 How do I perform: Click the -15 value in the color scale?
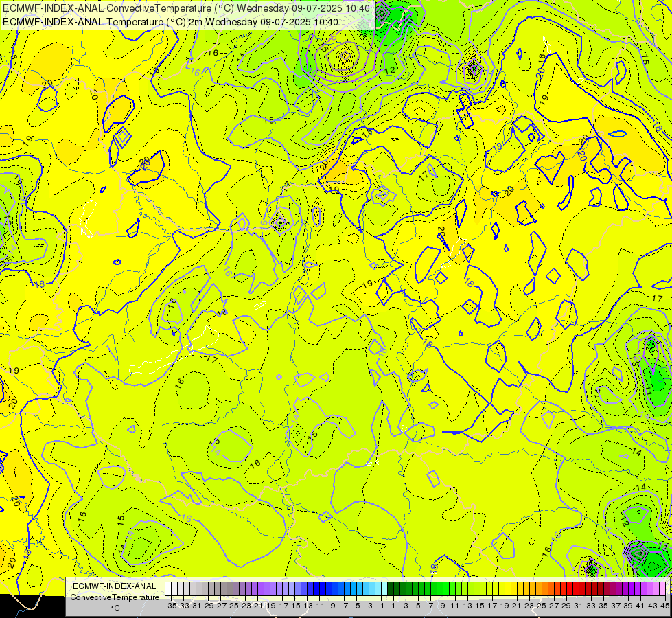295,606
